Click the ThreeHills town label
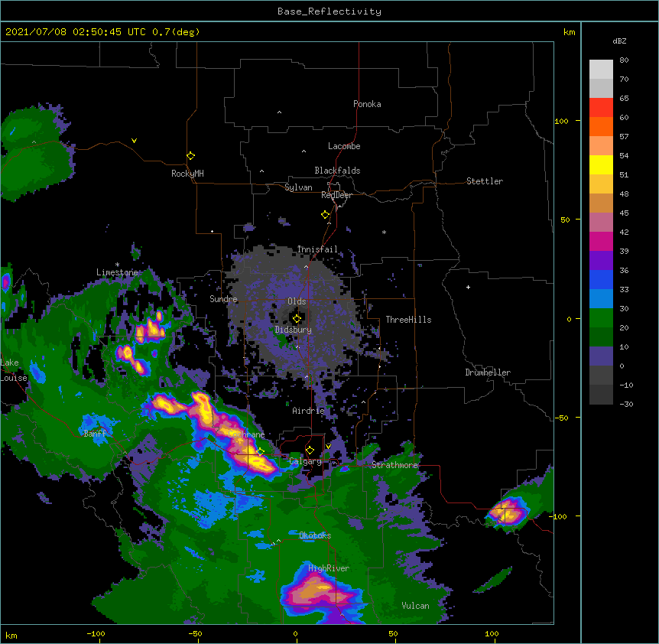Viewport: 659px width, 644px height. (x=408, y=320)
